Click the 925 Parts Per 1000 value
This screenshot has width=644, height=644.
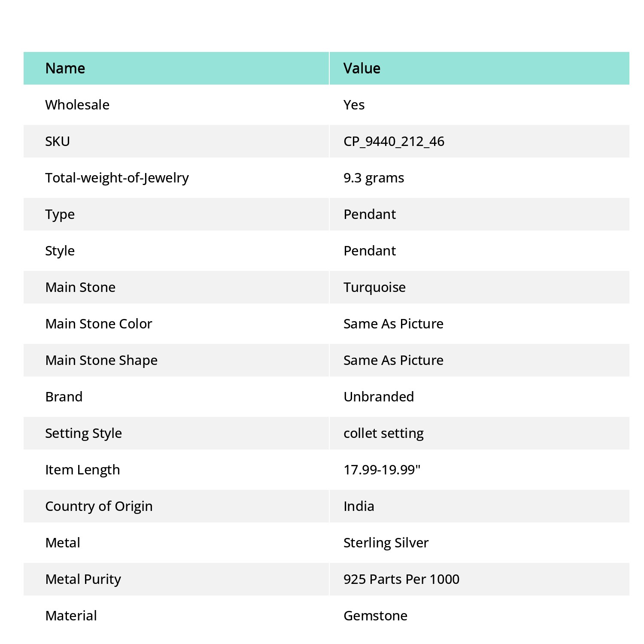pyautogui.click(x=401, y=579)
